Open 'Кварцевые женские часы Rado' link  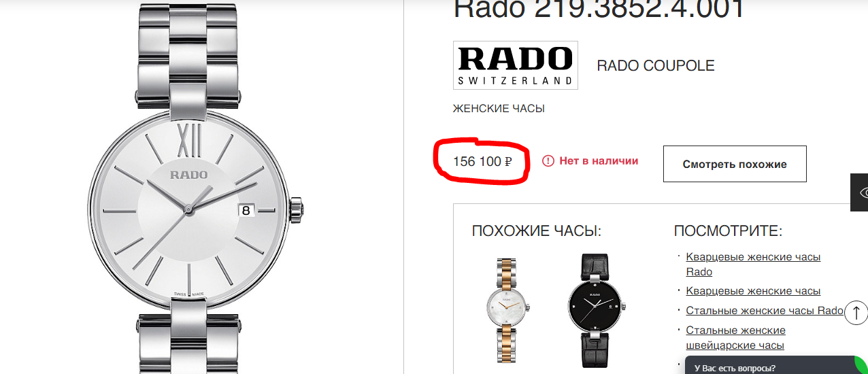click(x=753, y=265)
